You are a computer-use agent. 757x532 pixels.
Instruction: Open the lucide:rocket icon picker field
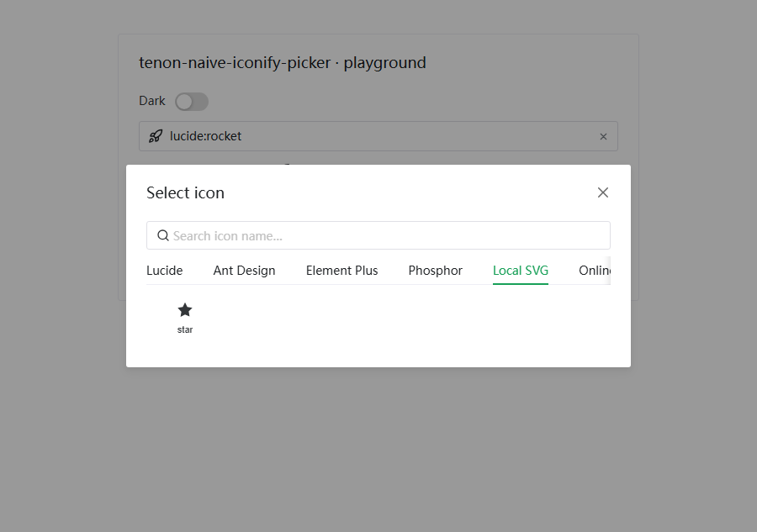click(378, 136)
